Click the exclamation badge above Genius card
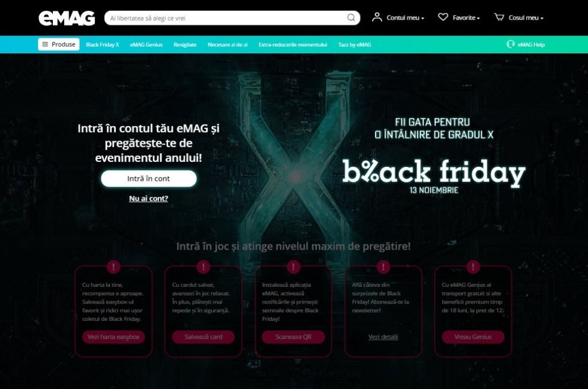 tap(473, 267)
